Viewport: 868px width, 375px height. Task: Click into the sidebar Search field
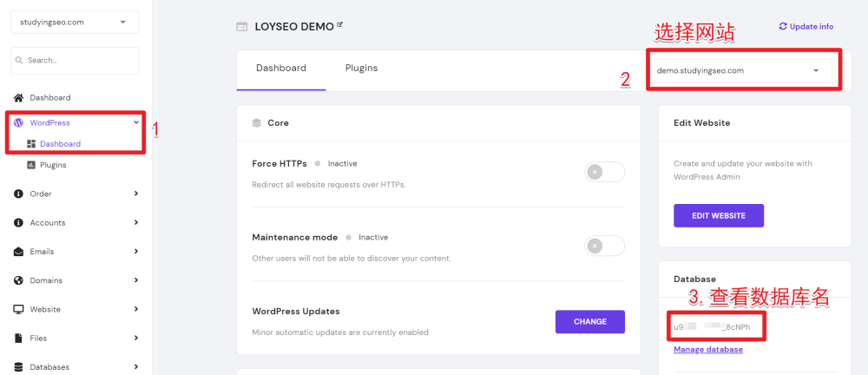click(75, 60)
